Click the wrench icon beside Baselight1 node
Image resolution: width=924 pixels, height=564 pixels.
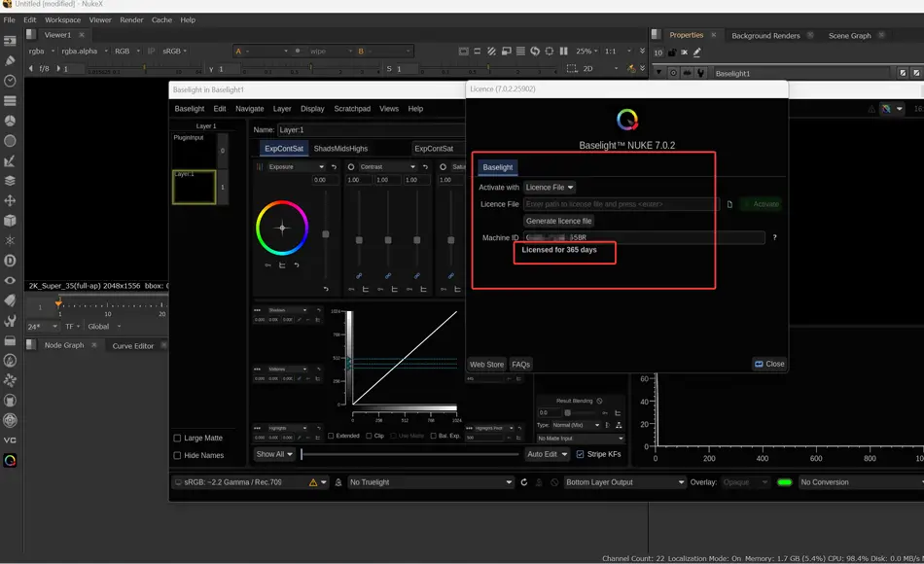click(700, 73)
